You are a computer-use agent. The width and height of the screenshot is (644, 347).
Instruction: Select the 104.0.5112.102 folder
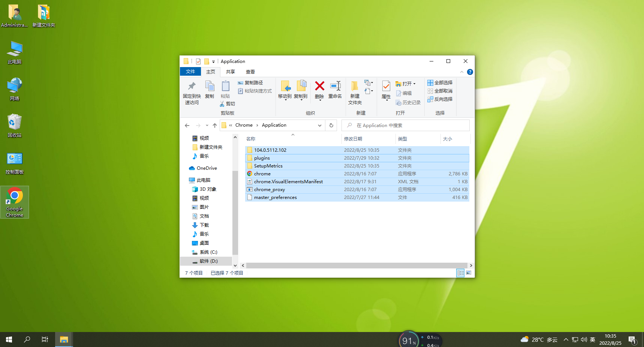coord(357,150)
